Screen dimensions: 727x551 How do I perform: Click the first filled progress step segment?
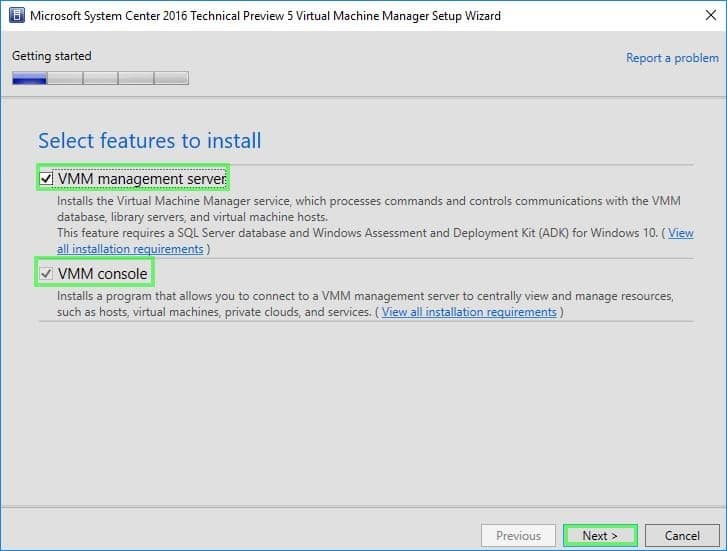click(x=30, y=78)
